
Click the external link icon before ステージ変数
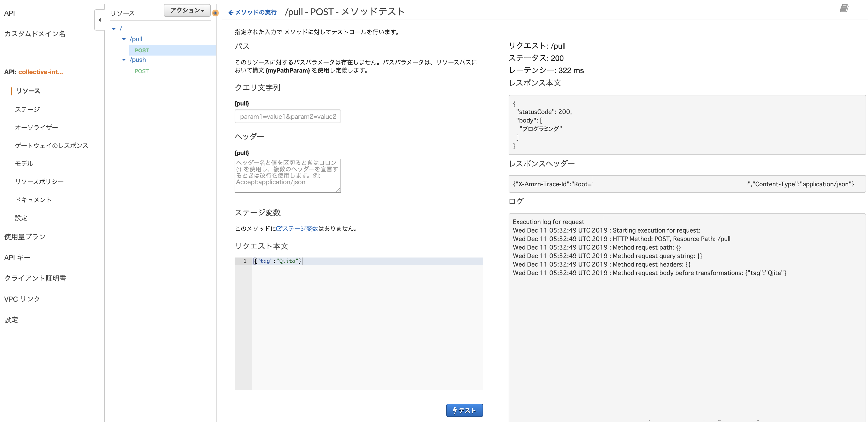[279, 229]
